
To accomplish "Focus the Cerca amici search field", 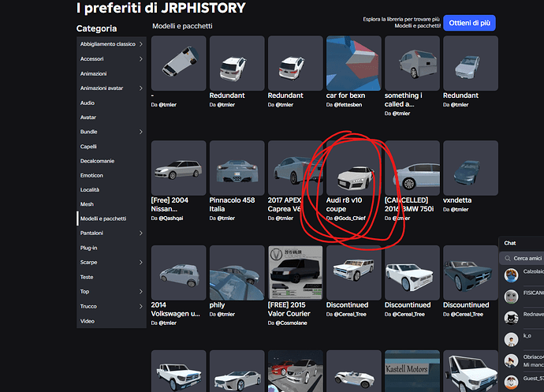I will point(522,259).
